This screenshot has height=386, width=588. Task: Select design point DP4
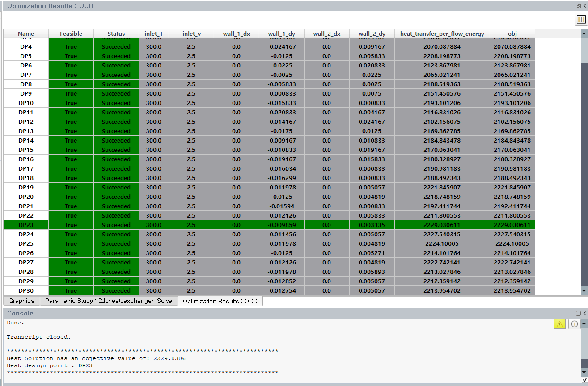[x=26, y=46]
